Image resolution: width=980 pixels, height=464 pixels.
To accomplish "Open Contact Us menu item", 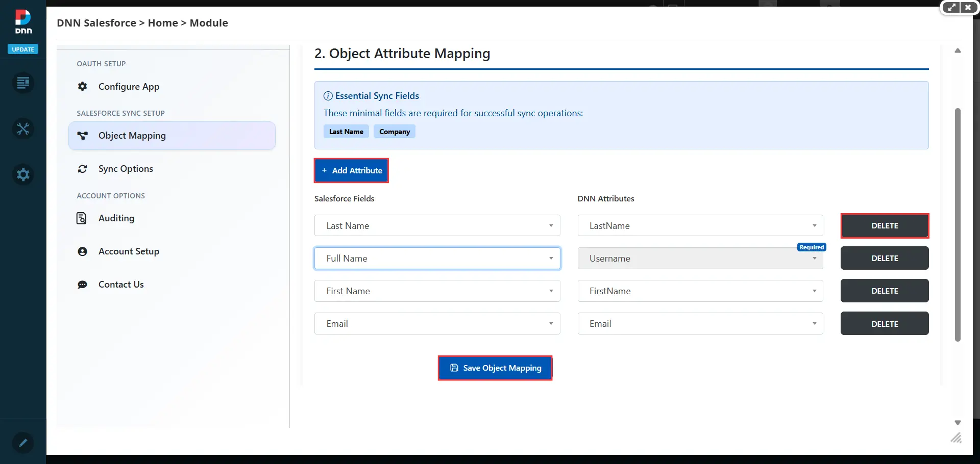I will [172, 285].
